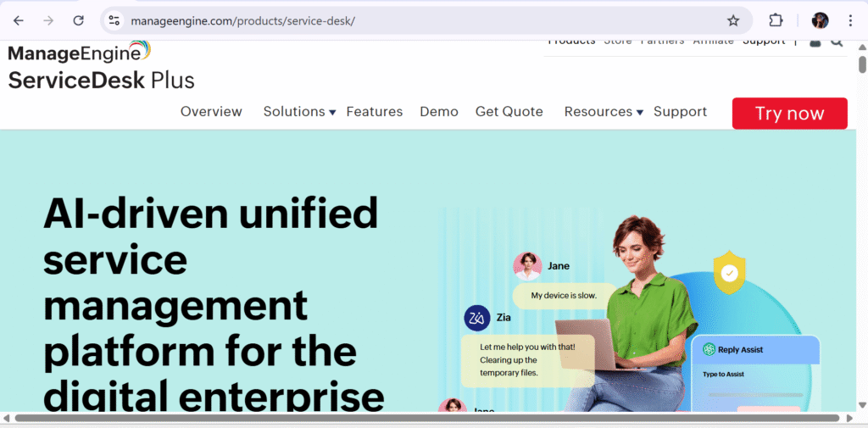This screenshot has width=868, height=428.
Task: Open Support in the product navigation
Action: coord(680,111)
